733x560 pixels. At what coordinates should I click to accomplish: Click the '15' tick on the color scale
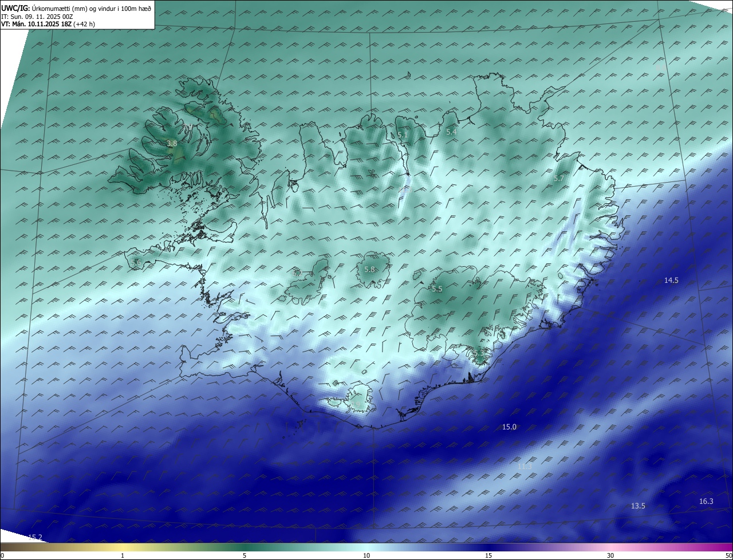point(488,555)
